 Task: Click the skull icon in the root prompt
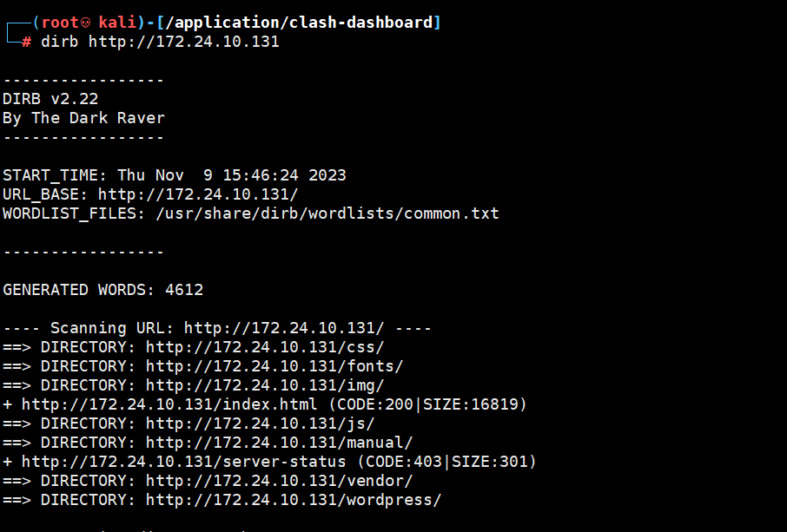tap(85, 23)
